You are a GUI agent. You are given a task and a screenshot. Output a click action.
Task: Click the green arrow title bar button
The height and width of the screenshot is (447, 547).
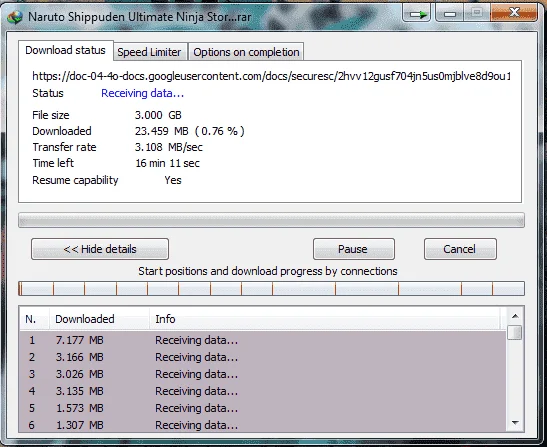point(417,14)
